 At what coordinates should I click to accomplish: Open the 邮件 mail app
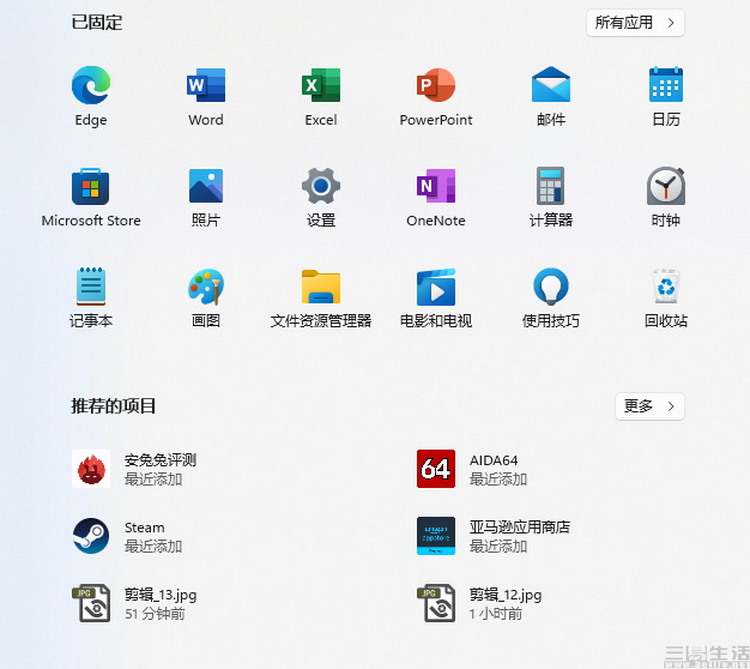point(551,84)
